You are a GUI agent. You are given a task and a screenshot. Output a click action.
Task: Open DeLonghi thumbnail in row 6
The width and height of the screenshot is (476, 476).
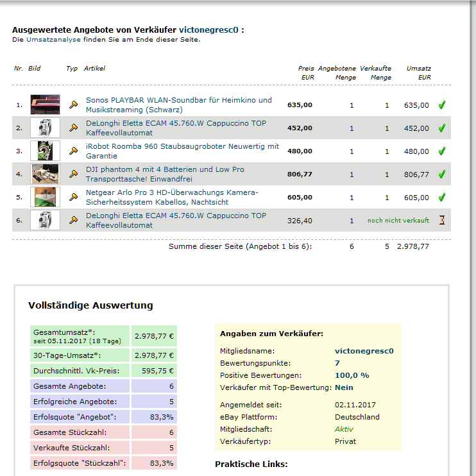46,220
